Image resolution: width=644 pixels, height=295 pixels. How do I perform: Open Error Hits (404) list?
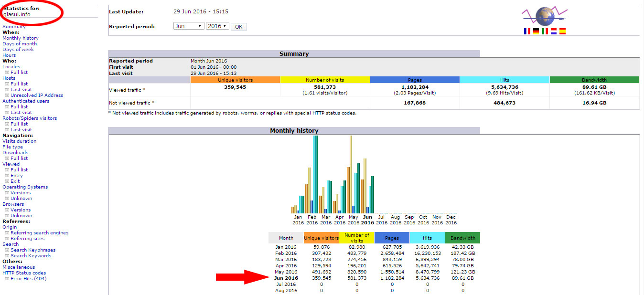click(x=28, y=279)
